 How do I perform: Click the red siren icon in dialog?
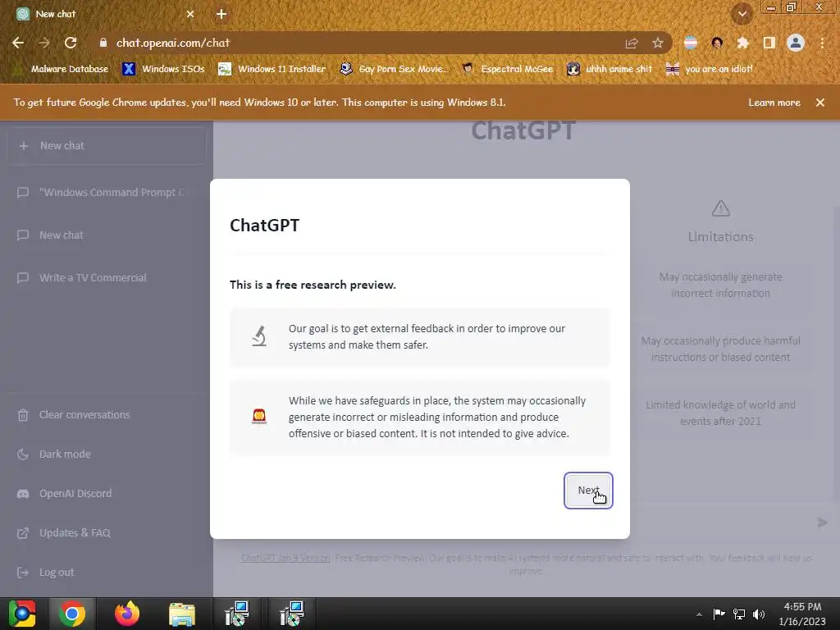259,416
